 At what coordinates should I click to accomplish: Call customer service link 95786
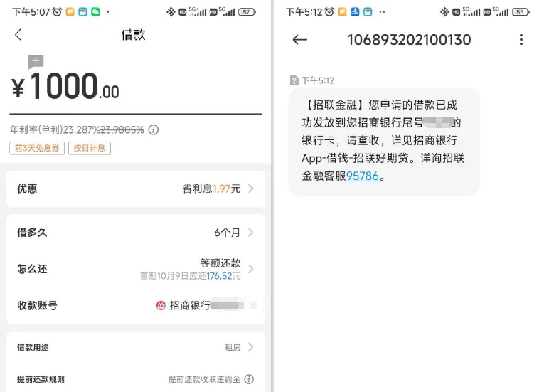pyautogui.click(x=362, y=176)
